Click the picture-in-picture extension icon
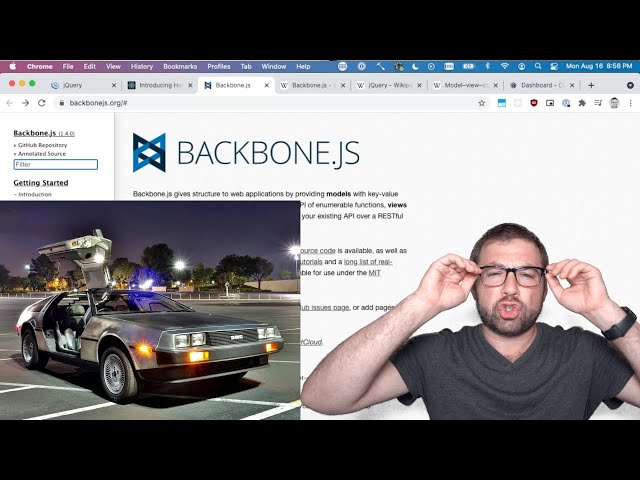Viewport: 640px width, 480px height. coord(550,103)
